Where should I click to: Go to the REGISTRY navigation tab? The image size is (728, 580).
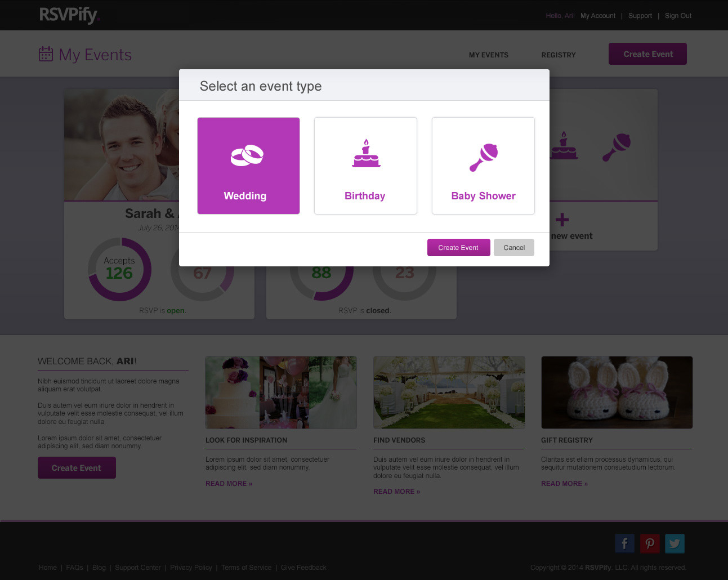pos(559,55)
